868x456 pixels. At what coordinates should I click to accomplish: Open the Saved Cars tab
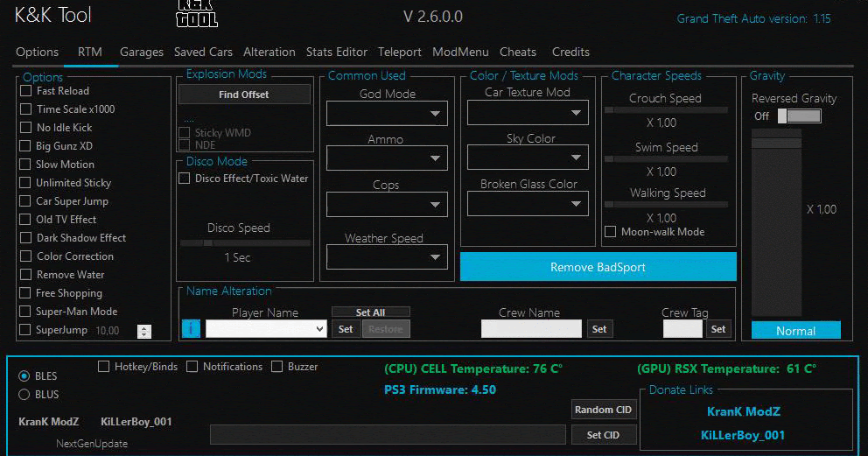coord(203,52)
